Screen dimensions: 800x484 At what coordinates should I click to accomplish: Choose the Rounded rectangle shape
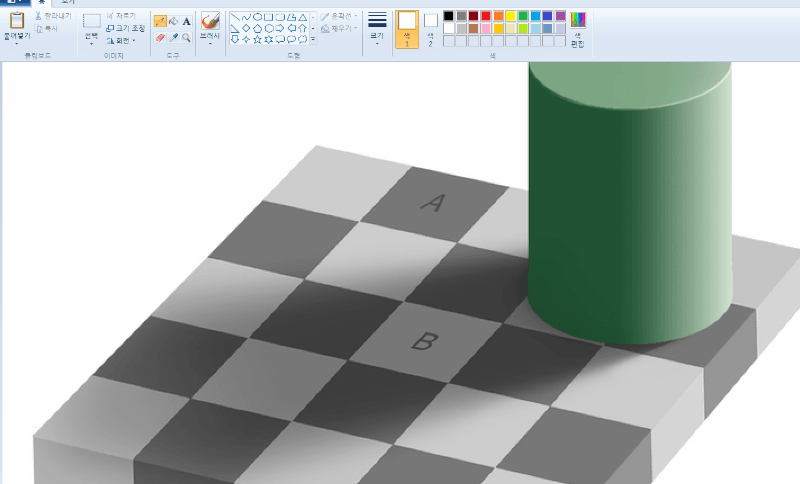pyautogui.click(x=280, y=17)
